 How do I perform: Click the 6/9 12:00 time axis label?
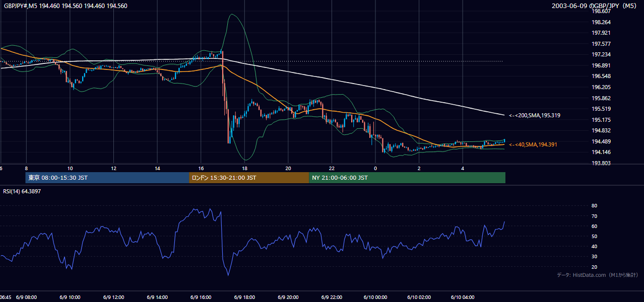pos(114,297)
